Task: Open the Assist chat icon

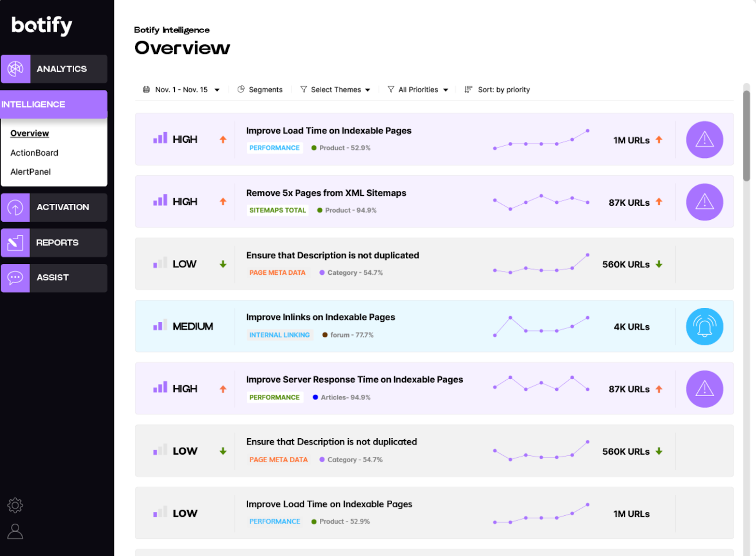Action: [x=16, y=278]
